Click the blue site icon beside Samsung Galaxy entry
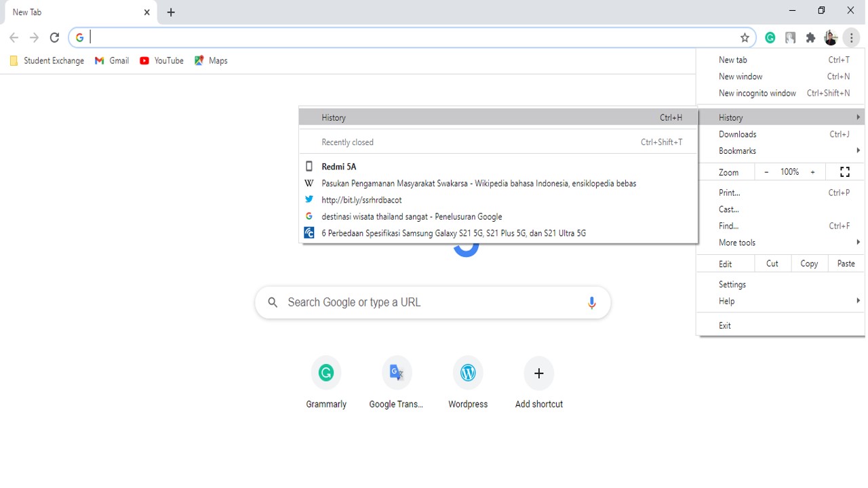Screen dimensions: 868x488 pos(309,233)
